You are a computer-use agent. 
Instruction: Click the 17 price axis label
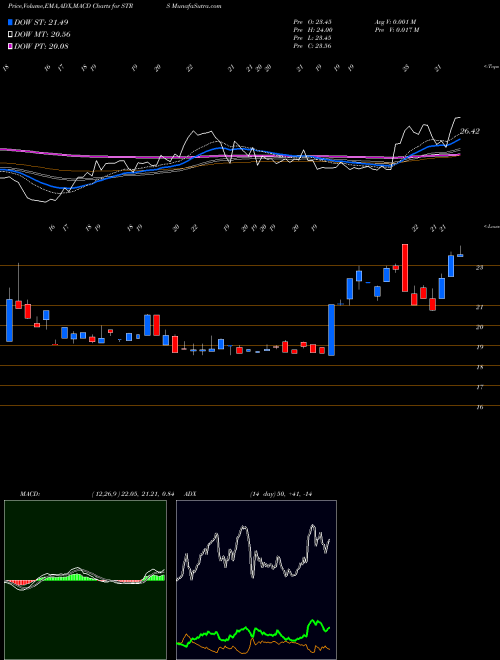point(479,387)
